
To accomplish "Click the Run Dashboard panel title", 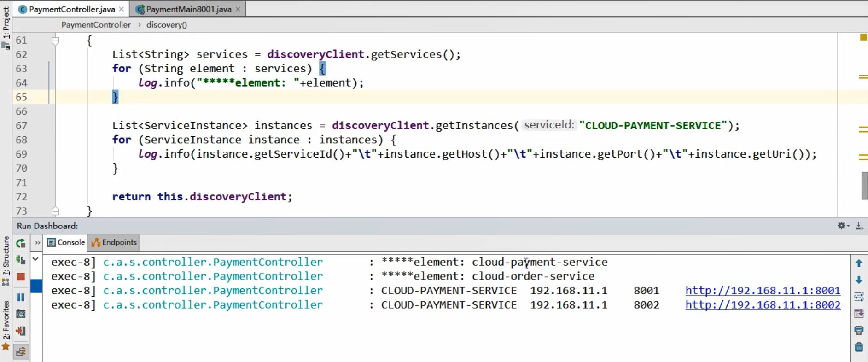I will (47, 226).
